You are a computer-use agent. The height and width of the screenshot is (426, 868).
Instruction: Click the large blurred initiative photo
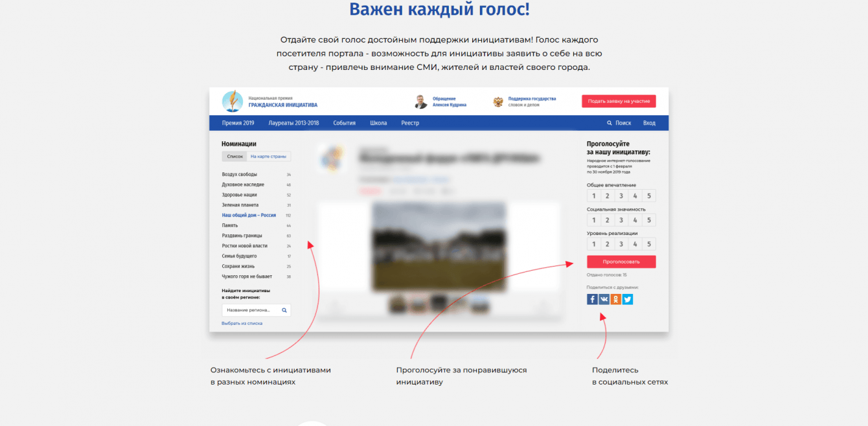(439, 246)
